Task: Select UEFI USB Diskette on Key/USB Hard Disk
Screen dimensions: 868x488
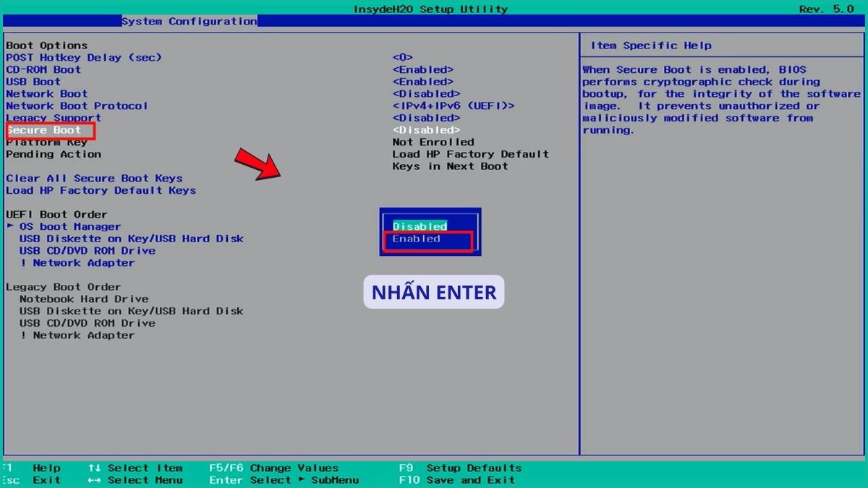Action: pyautogui.click(x=132, y=239)
